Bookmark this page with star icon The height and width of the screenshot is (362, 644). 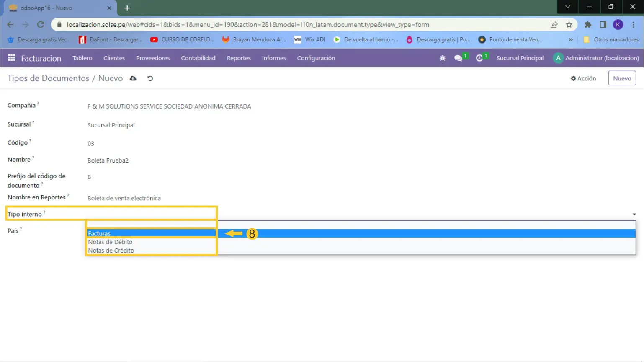point(569,25)
